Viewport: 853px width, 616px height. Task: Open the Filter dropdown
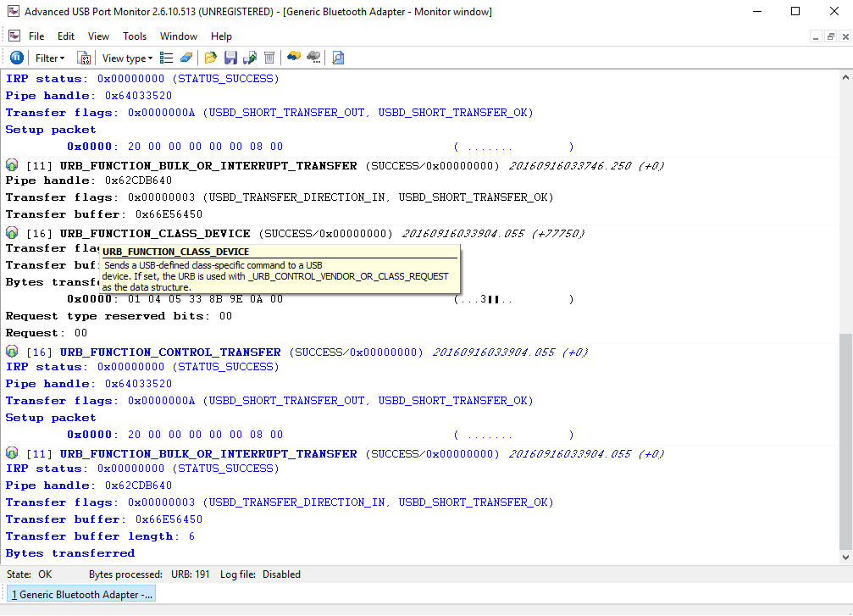click(49, 58)
